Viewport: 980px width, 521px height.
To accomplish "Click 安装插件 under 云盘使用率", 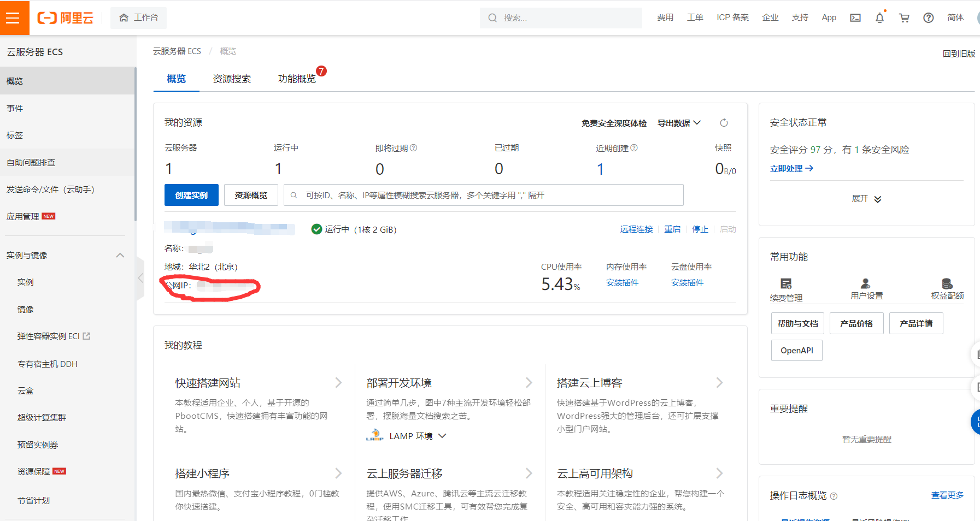I will pyautogui.click(x=687, y=283).
